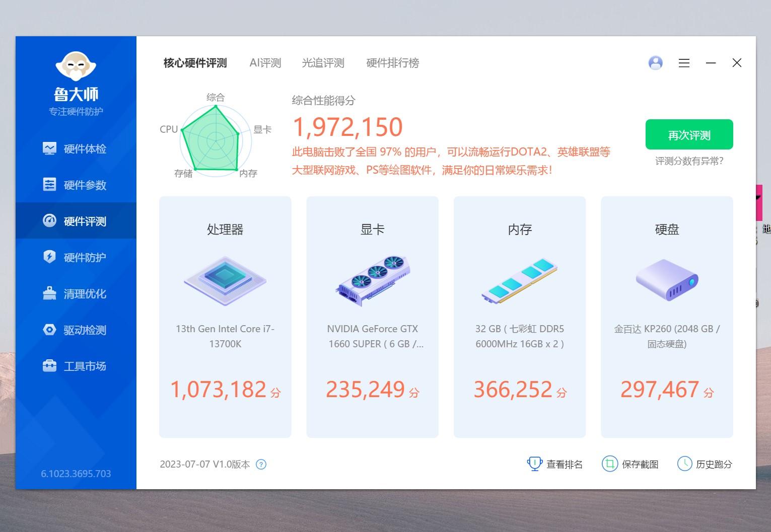
Task: Click the 历史跑分 clock icon
Action: click(x=684, y=464)
